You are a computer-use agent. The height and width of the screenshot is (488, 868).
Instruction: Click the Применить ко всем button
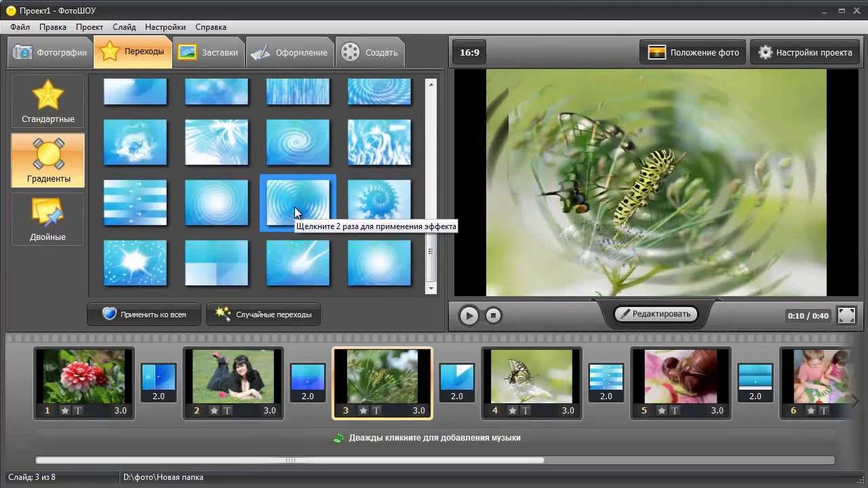click(144, 314)
